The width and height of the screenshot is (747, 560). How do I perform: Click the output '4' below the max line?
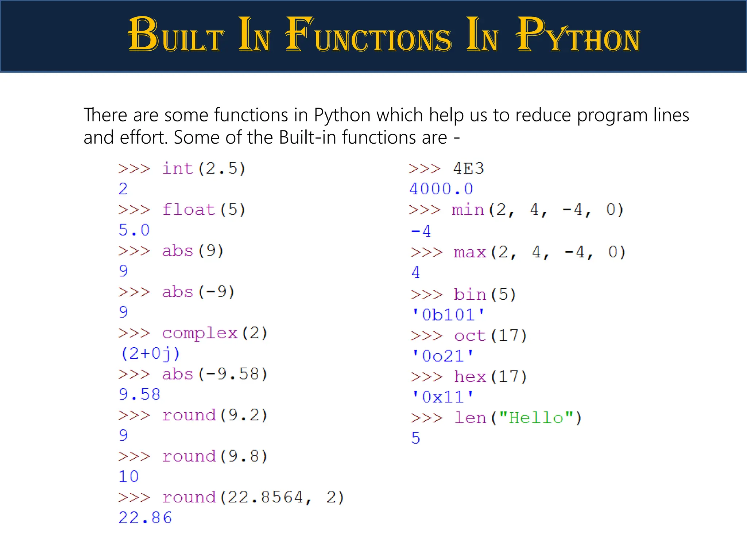(x=416, y=272)
